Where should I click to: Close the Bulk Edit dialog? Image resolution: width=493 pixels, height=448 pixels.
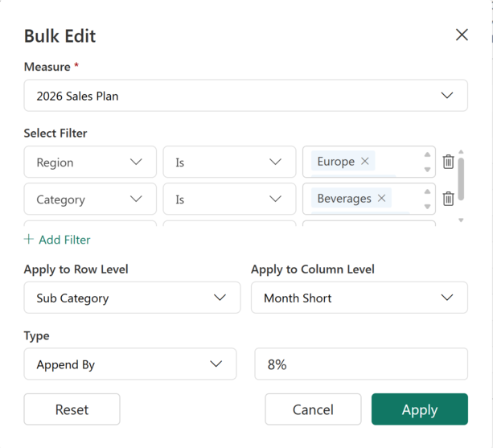462,35
